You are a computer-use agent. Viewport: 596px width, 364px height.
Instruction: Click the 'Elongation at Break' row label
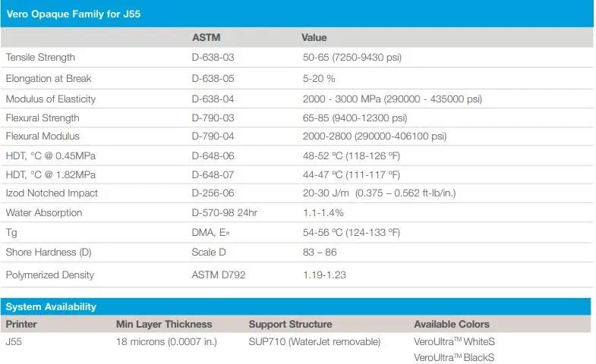(49, 79)
